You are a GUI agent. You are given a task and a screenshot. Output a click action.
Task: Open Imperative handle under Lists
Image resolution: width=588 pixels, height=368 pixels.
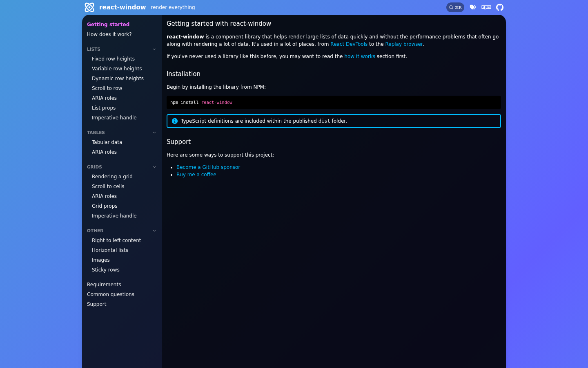tap(114, 118)
